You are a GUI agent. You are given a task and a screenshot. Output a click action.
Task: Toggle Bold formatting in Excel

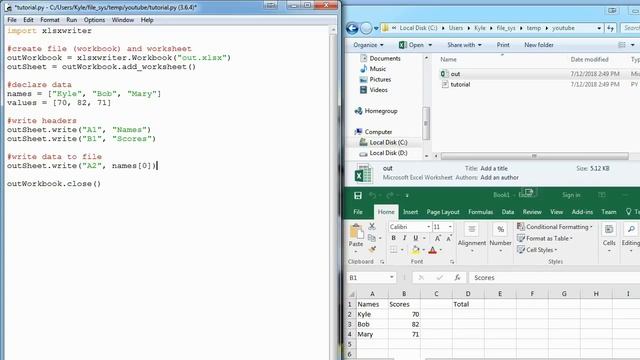click(393, 238)
